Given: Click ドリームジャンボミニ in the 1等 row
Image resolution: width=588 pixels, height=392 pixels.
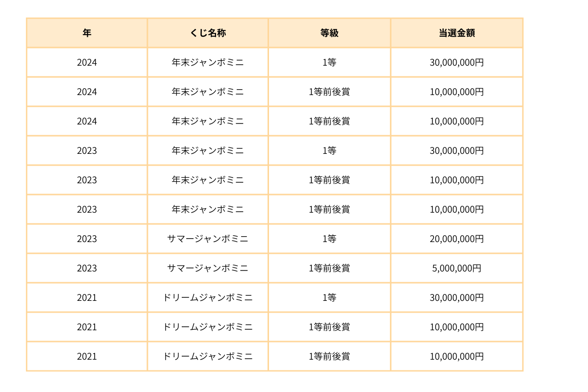Looking at the screenshot, I should (208, 297).
